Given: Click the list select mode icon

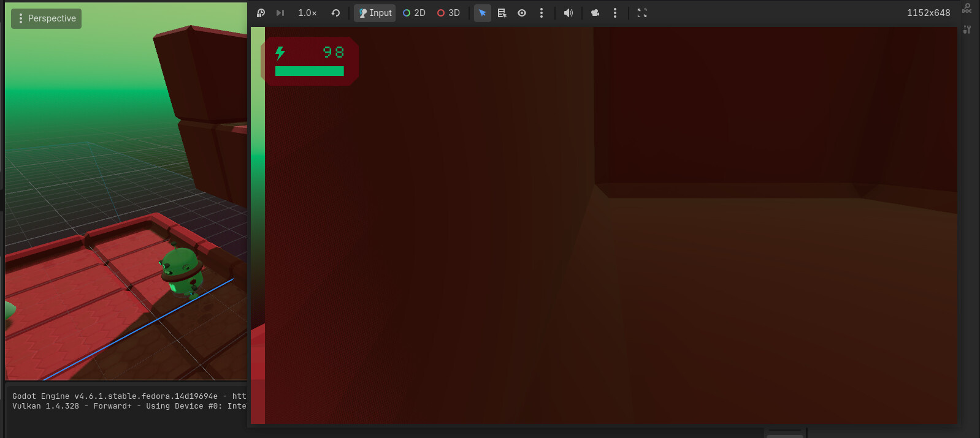Looking at the screenshot, I should tap(502, 13).
